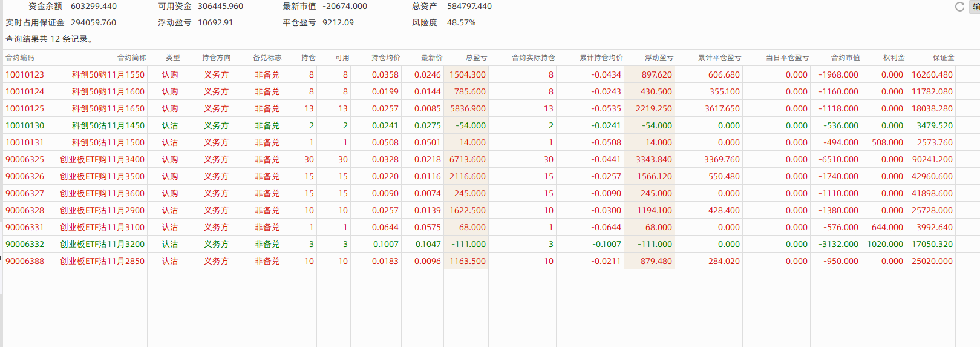
Task: Click contract code 90006325
Action: pyautogui.click(x=25, y=159)
